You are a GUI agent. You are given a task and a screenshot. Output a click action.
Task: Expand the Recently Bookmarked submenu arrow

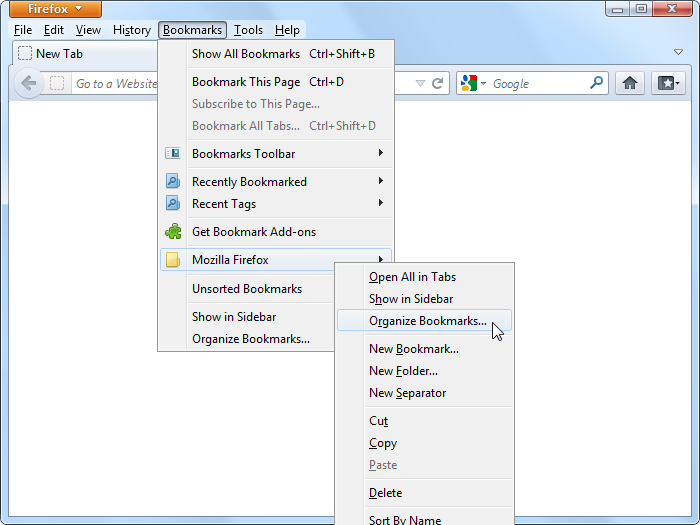tap(381, 182)
